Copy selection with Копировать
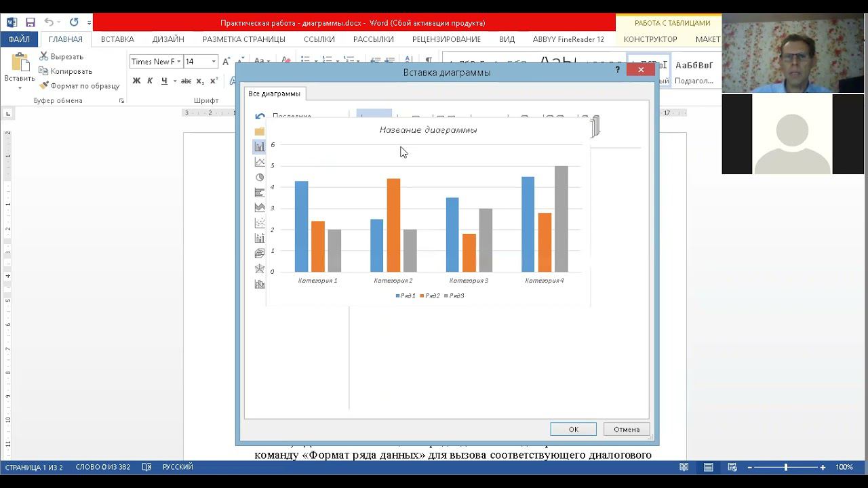 65,71
